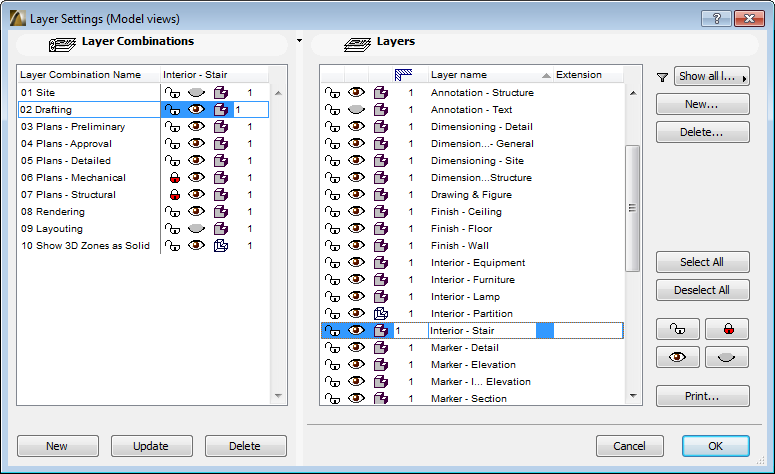Toggle lock icon for 06 Plans - Mechanical combination
The width and height of the screenshot is (775, 474).
click(x=174, y=177)
